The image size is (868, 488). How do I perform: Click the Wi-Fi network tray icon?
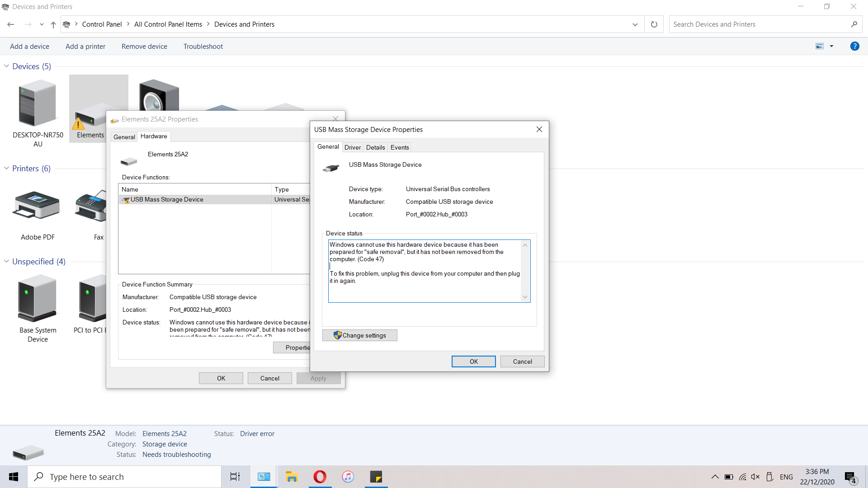point(742,477)
